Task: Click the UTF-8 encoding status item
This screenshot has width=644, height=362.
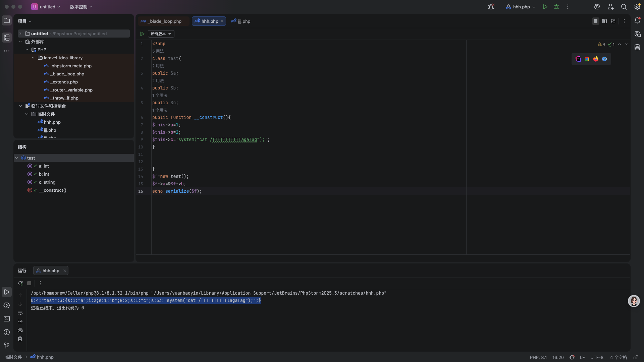Action: click(597, 357)
